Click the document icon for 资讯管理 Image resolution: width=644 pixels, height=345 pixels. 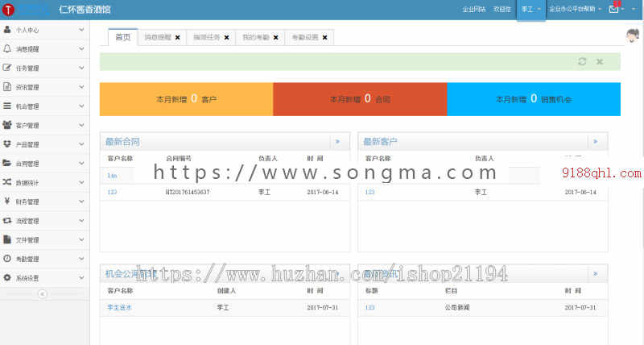coord(7,87)
